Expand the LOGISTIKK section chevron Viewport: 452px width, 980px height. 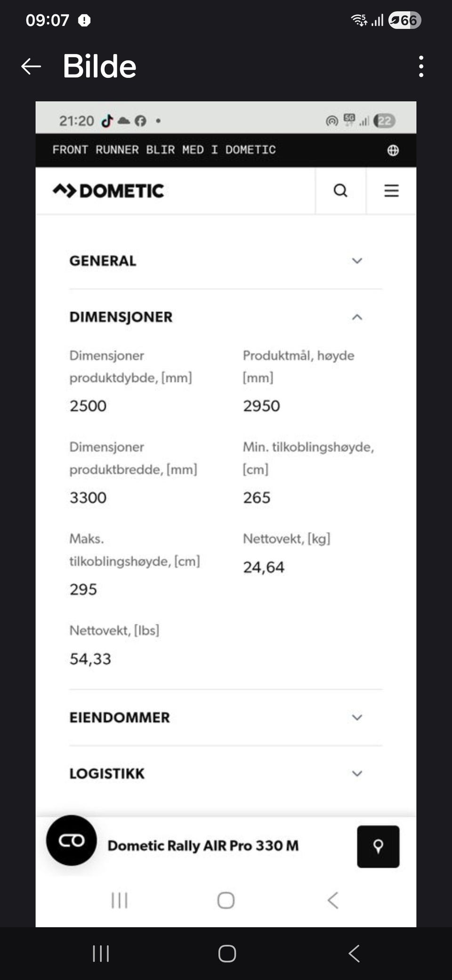coord(357,774)
